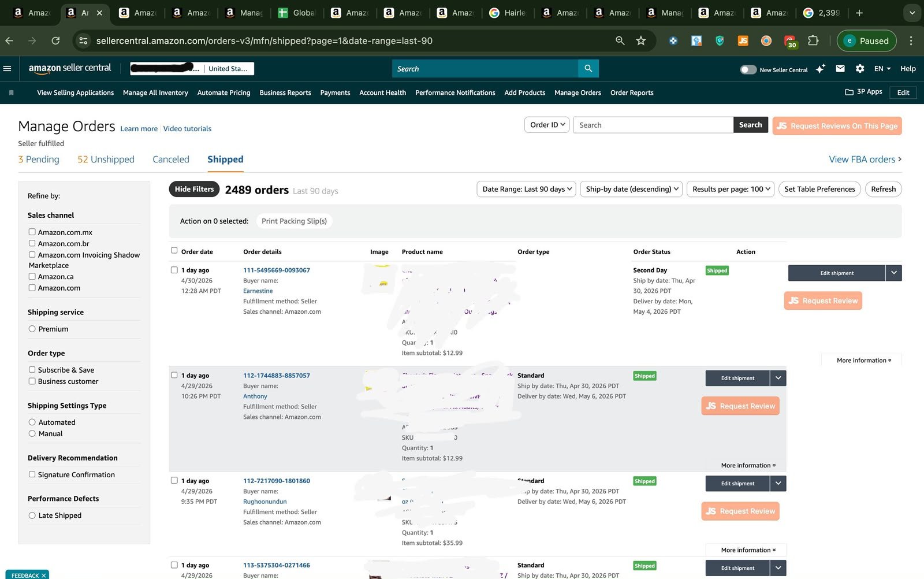Click the orange JS extension icon in toolbar
The height and width of the screenshot is (579, 924).
743,40
